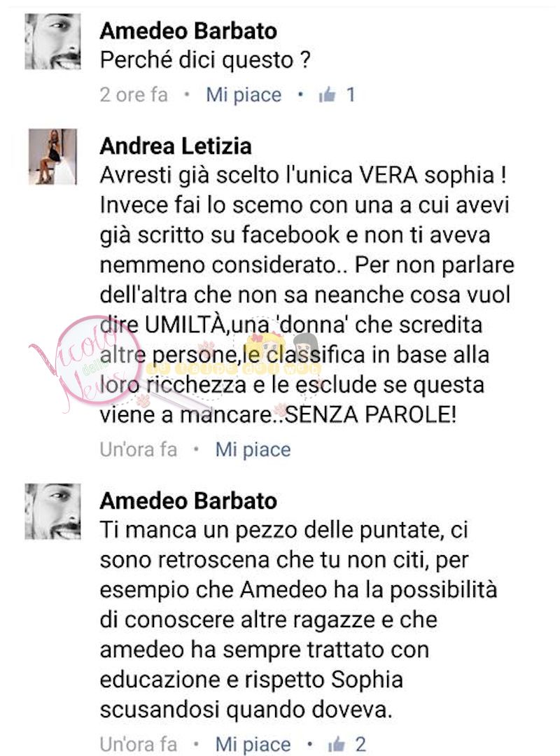This screenshot has width=560, height=756.
Task: Open Andrea Letizia's profile name link
Action: (x=176, y=146)
